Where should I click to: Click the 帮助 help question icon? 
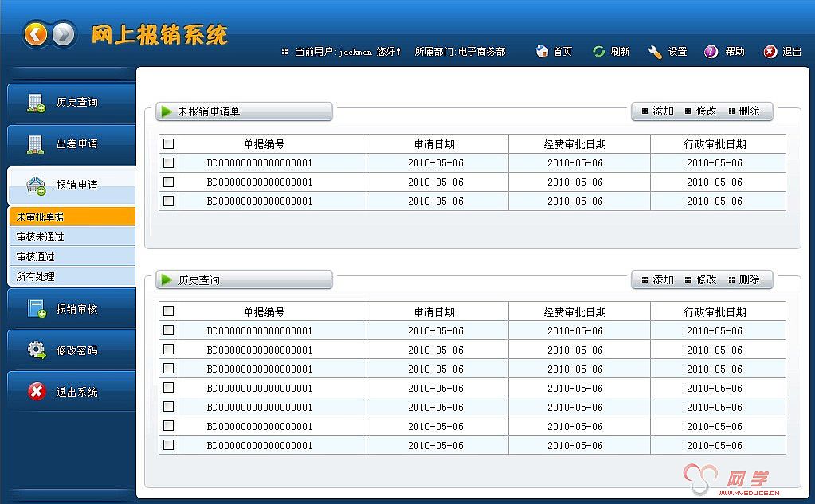pos(711,51)
